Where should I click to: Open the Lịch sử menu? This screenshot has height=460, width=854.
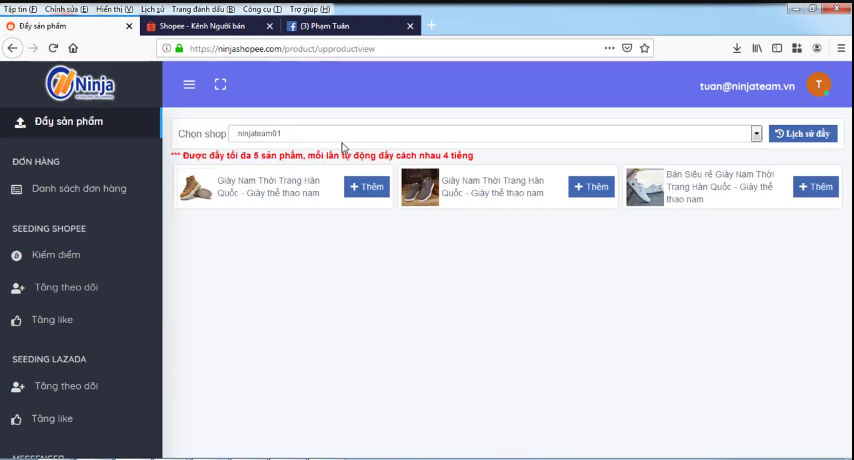152,9
